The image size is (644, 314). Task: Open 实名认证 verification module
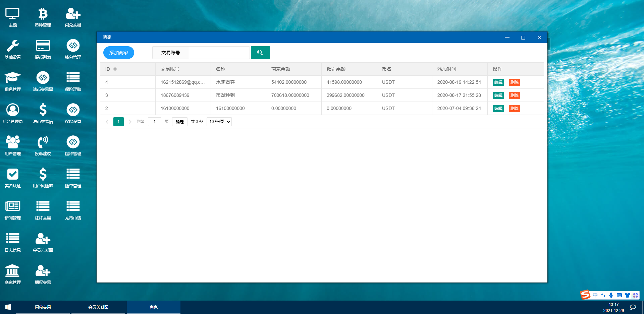12,177
